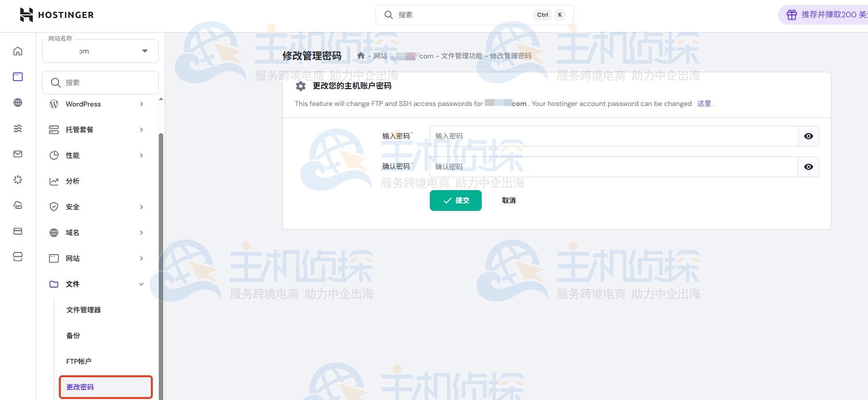Expand the 域名 menu chevron
Viewport: 868px width, 400px height.
point(141,233)
